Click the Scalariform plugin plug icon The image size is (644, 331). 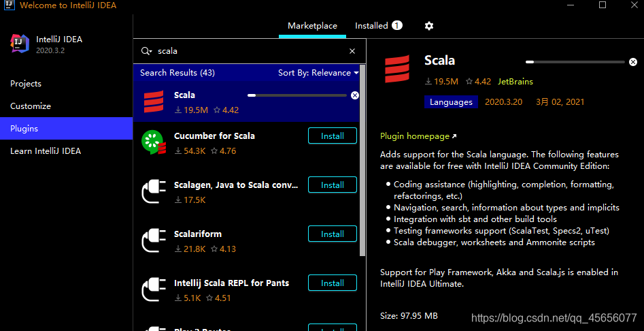click(154, 241)
